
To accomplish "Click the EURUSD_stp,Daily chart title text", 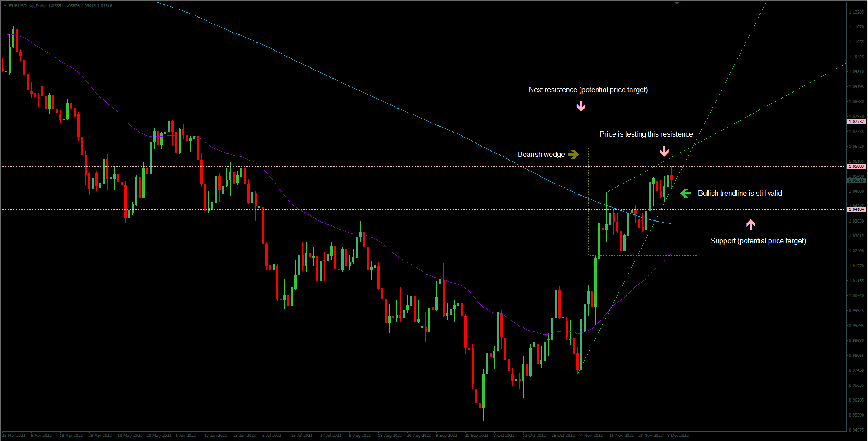I will tap(27, 6).
